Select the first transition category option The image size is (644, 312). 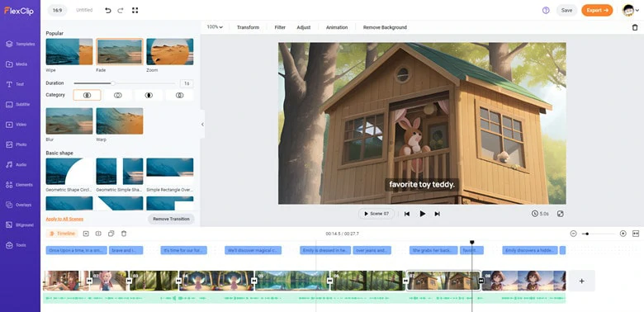click(87, 95)
